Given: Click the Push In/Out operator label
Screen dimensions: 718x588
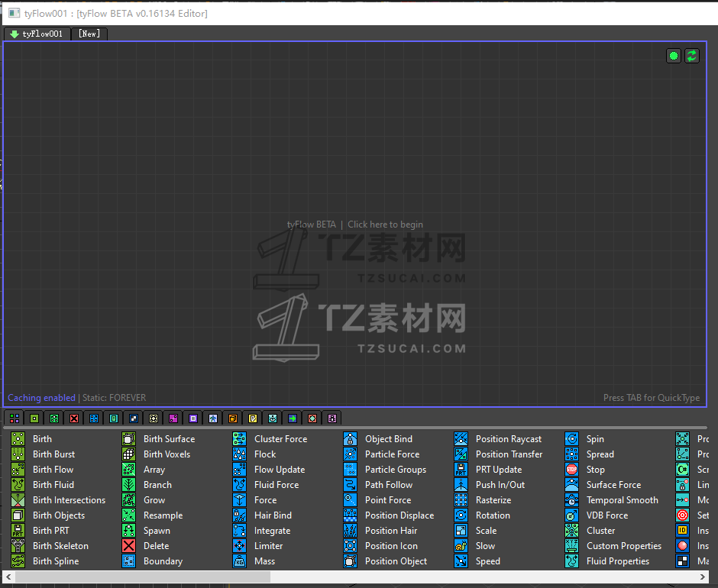Looking at the screenshot, I should click(x=500, y=484).
